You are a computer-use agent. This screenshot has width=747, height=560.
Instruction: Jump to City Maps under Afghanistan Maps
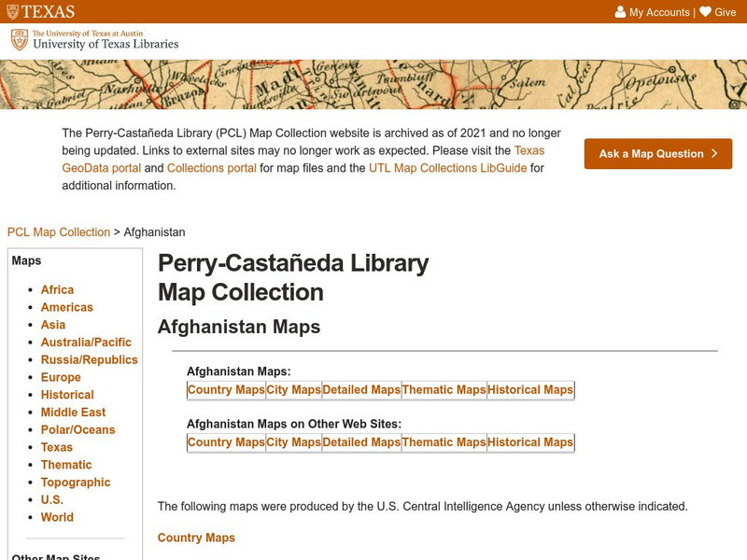pyautogui.click(x=294, y=390)
